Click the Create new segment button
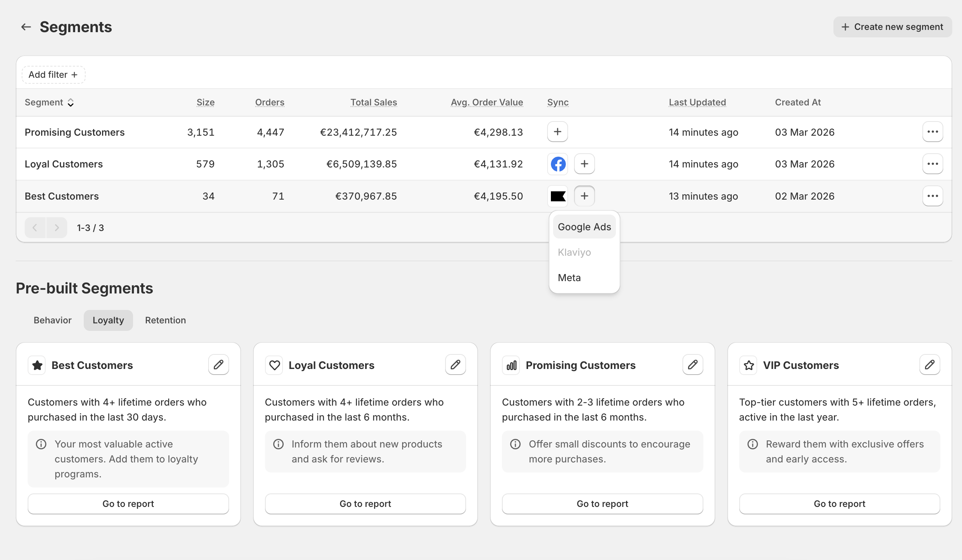Viewport: 962px width, 560px height. pos(892,27)
